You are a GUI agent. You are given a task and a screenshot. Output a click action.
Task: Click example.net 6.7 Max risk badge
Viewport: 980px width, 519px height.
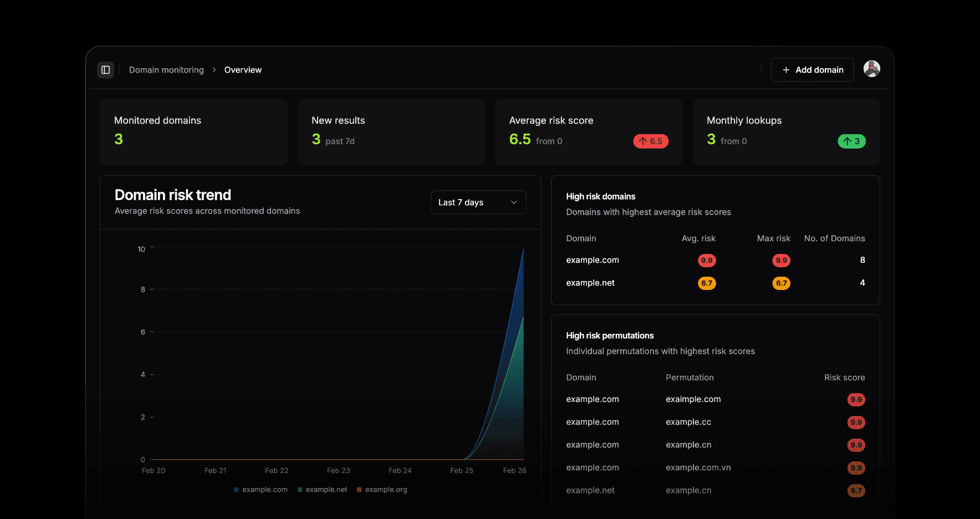click(x=781, y=283)
